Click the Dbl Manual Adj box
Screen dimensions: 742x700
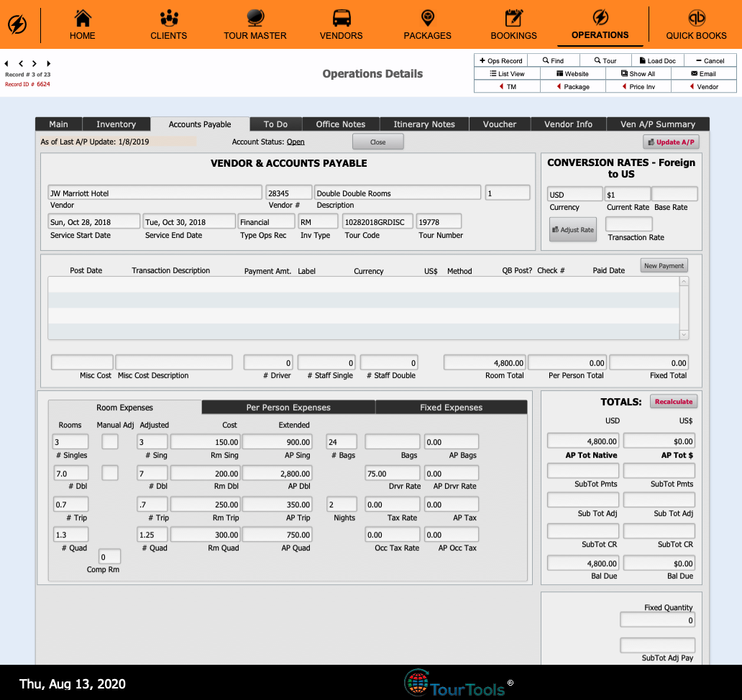[110, 473]
